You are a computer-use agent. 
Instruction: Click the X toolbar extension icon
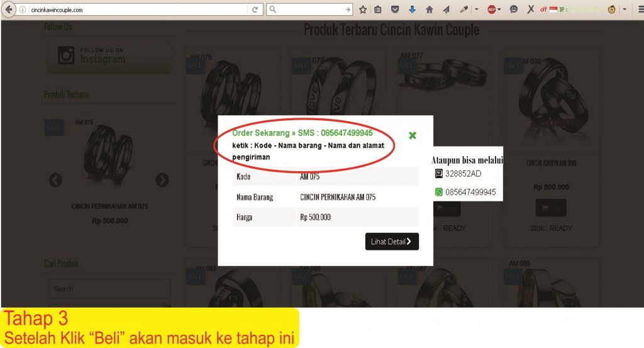tap(531, 9)
